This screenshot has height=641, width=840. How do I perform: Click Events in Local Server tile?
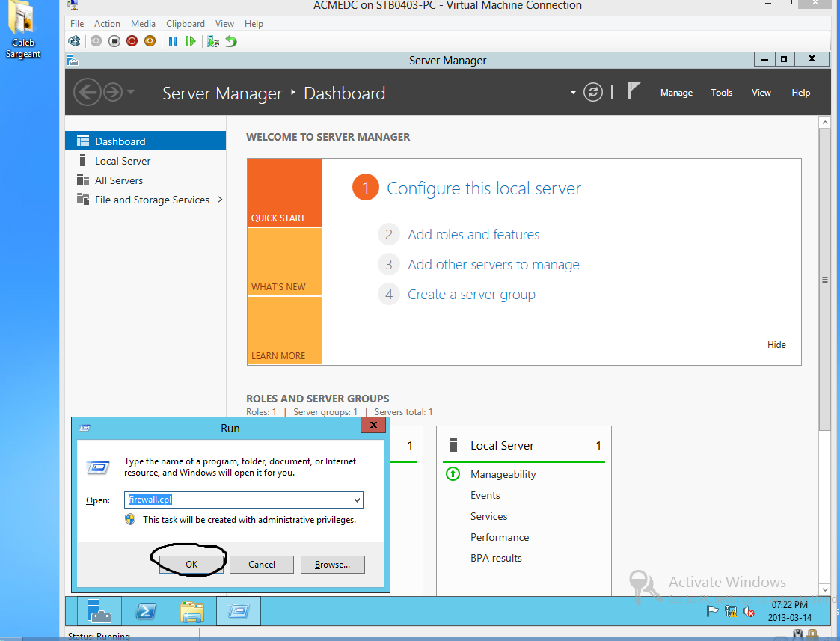(485, 495)
